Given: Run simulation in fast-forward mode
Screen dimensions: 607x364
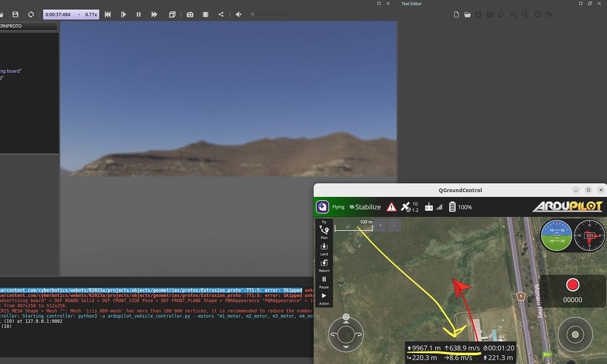Looking at the screenshot, I should click(154, 15).
